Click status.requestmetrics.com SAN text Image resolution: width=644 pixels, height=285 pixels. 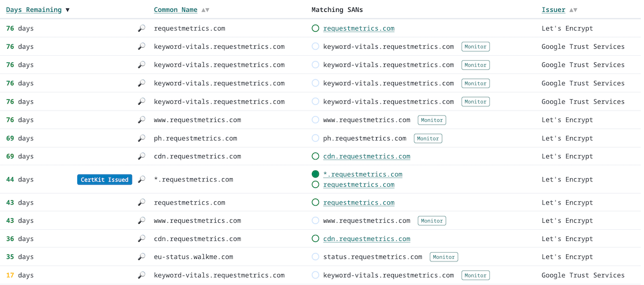(372, 257)
